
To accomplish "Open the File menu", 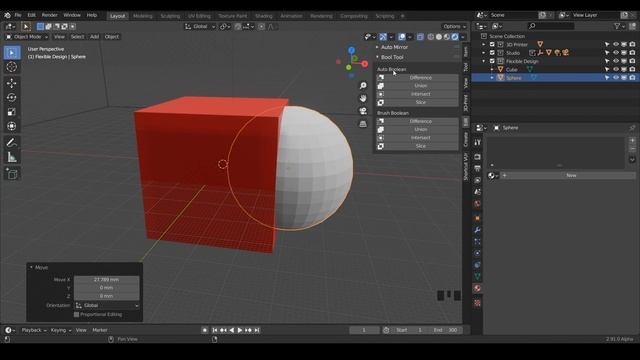I will coord(18,15).
